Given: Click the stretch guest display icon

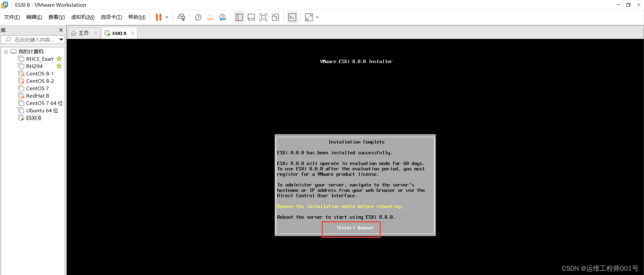Looking at the screenshot, I should click(x=309, y=17).
